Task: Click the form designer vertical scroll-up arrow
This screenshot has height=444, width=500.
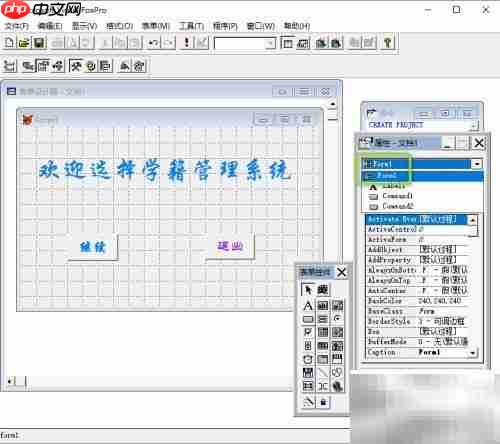Action: pyautogui.click(x=332, y=105)
